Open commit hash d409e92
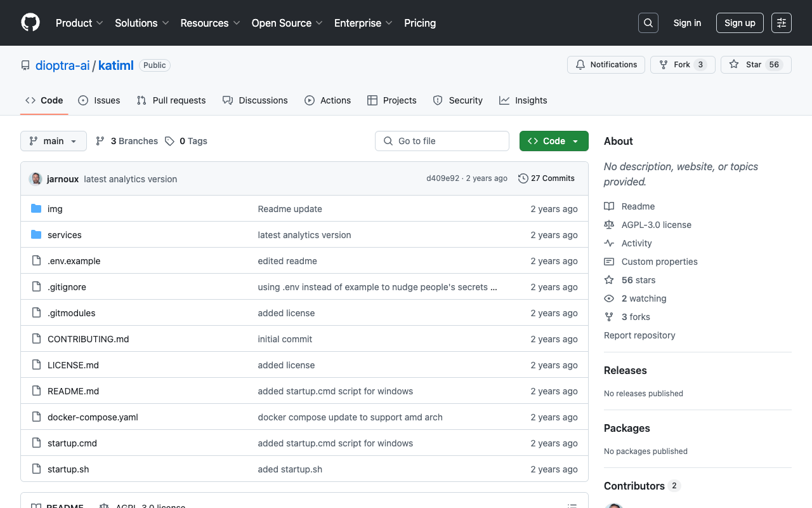The image size is (812, 508). tap(443, 178)
